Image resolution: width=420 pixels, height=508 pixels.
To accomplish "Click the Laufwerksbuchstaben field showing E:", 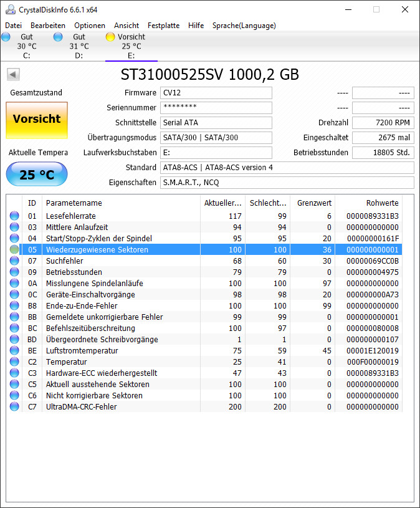I will click(216, 153).
